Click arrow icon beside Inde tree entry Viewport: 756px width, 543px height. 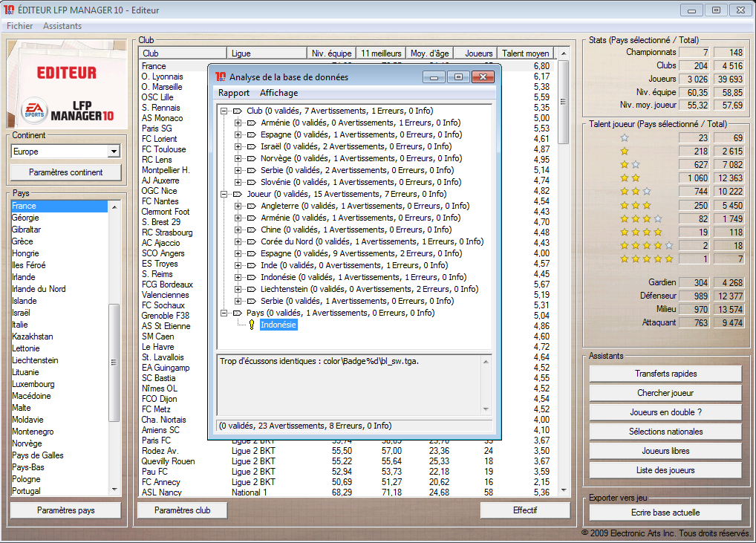pyautogui.click(x=251, y=266)
